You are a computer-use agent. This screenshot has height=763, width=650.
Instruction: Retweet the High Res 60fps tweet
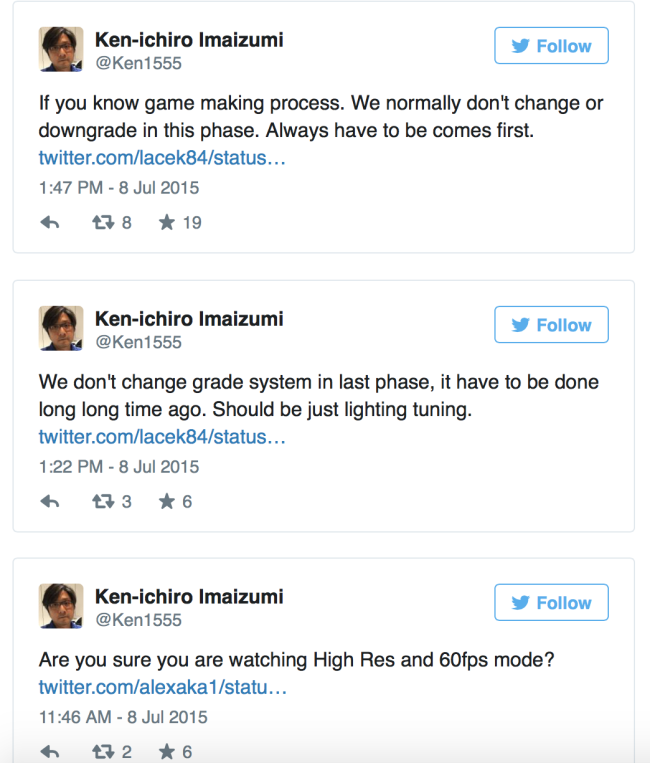(103, 752)
